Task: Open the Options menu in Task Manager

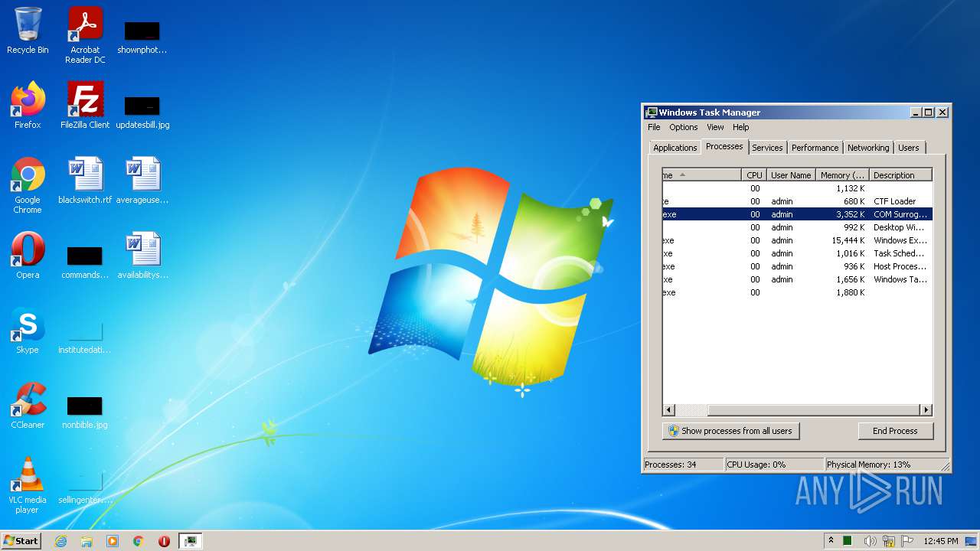Action: pos(684,127)
